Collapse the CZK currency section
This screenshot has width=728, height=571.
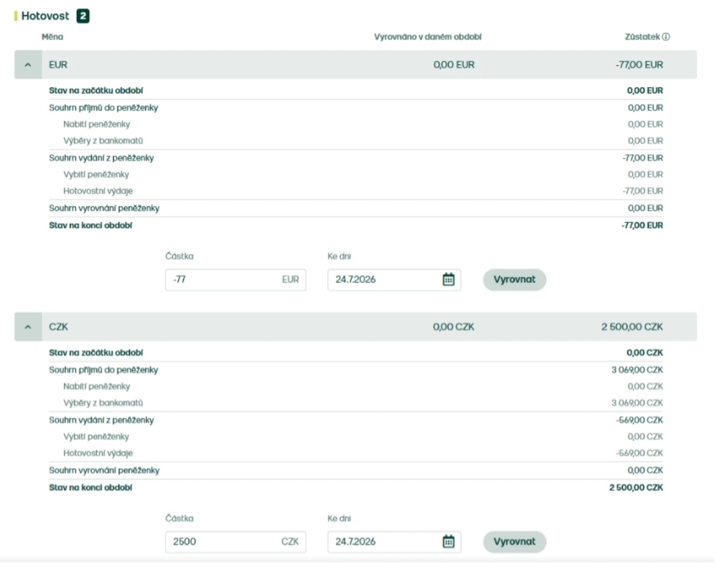tap(28, 327)
